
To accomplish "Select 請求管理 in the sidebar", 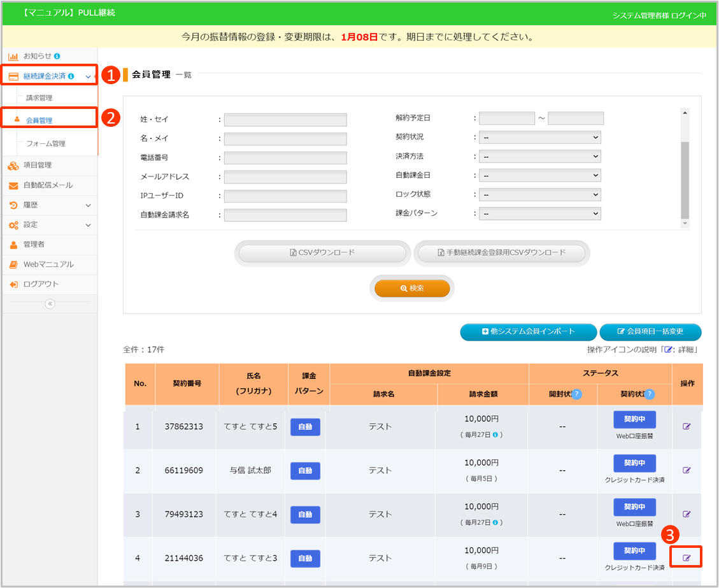I will tap(39, 98).
